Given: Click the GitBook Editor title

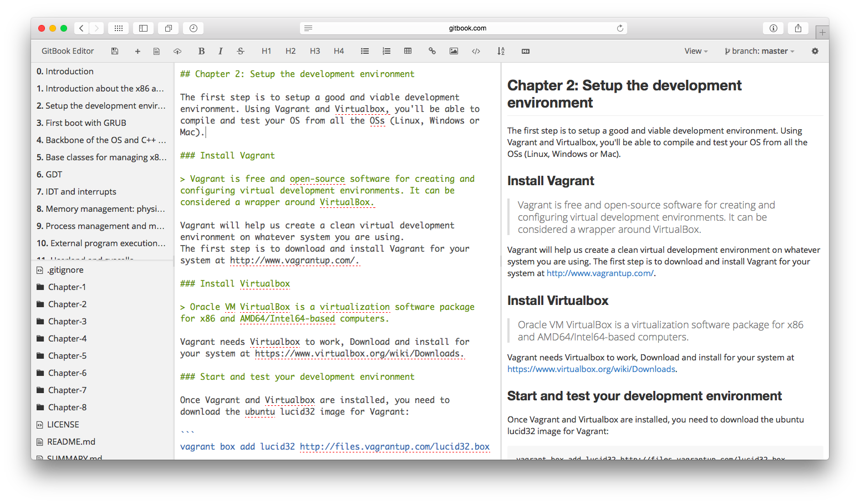Looking at the screenshot, I should [x=68, y=51].
